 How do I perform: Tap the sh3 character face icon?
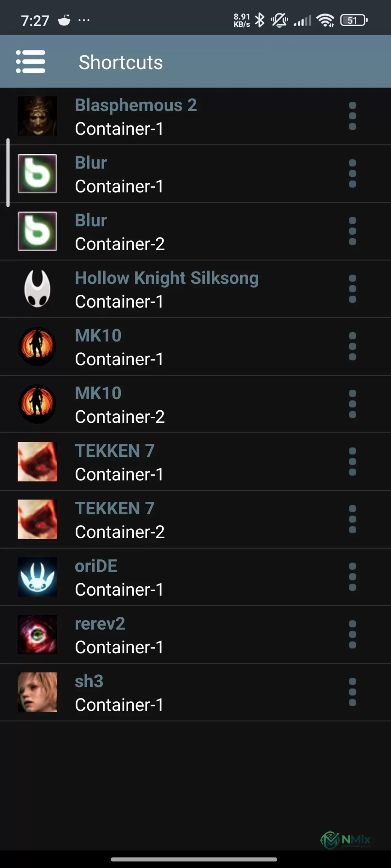pyautogui.click(x=37, y=692)
